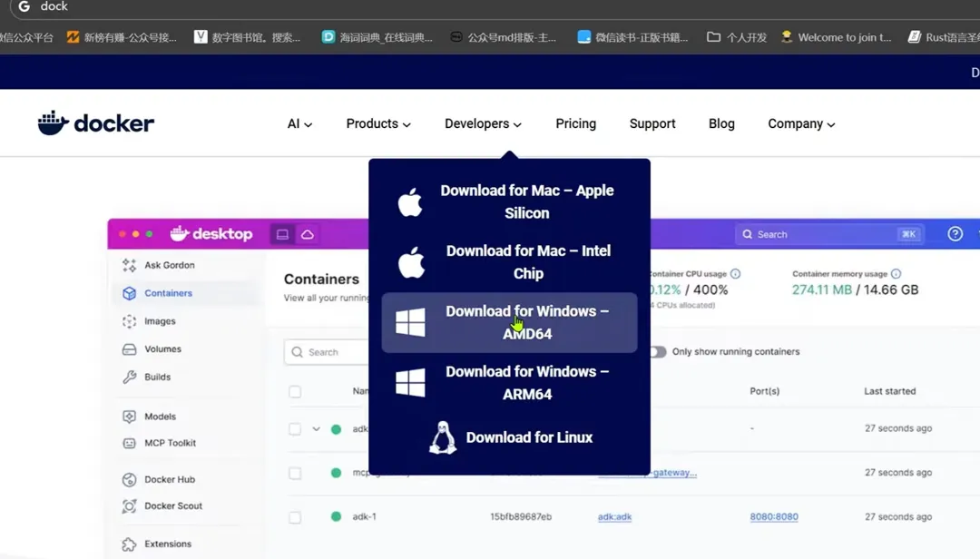Screen dimensions: 980x559
Task: Click the Docker Desktop top Search field
Action: pyautogui.click(x=828, y=234)
